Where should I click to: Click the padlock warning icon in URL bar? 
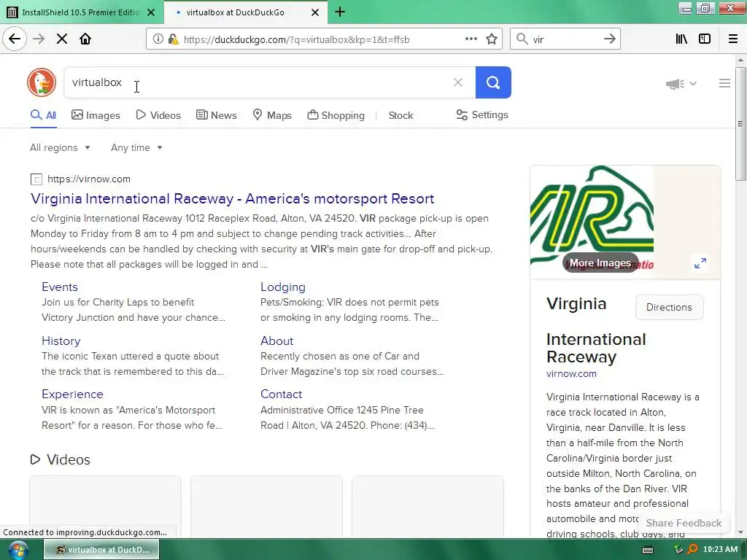coord(173,39)
